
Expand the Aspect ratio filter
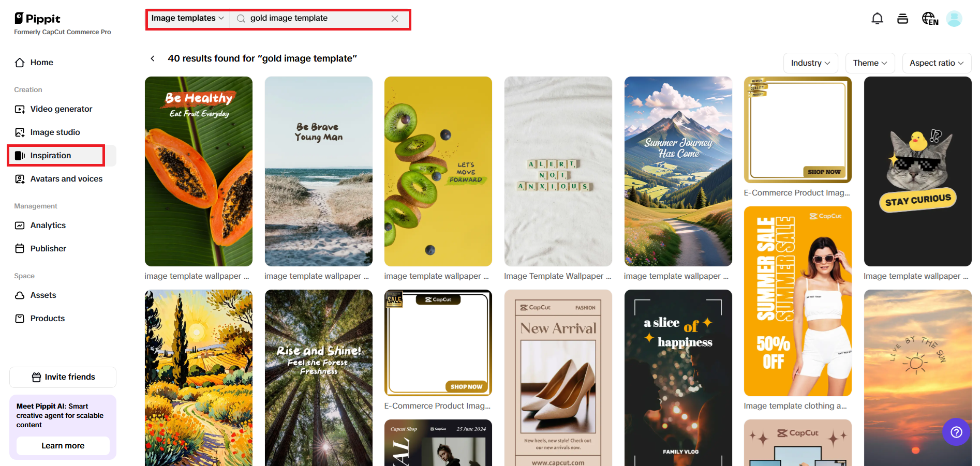pos(937,63)
